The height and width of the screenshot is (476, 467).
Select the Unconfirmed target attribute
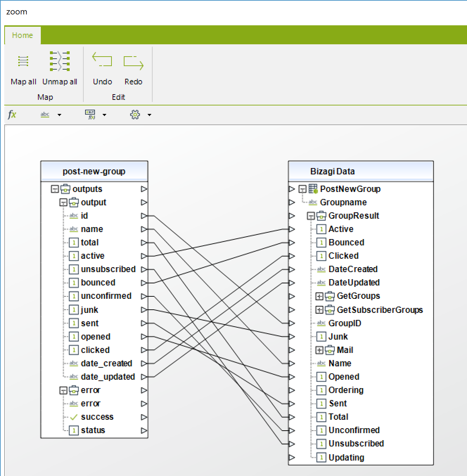click(x=354, y=430)
